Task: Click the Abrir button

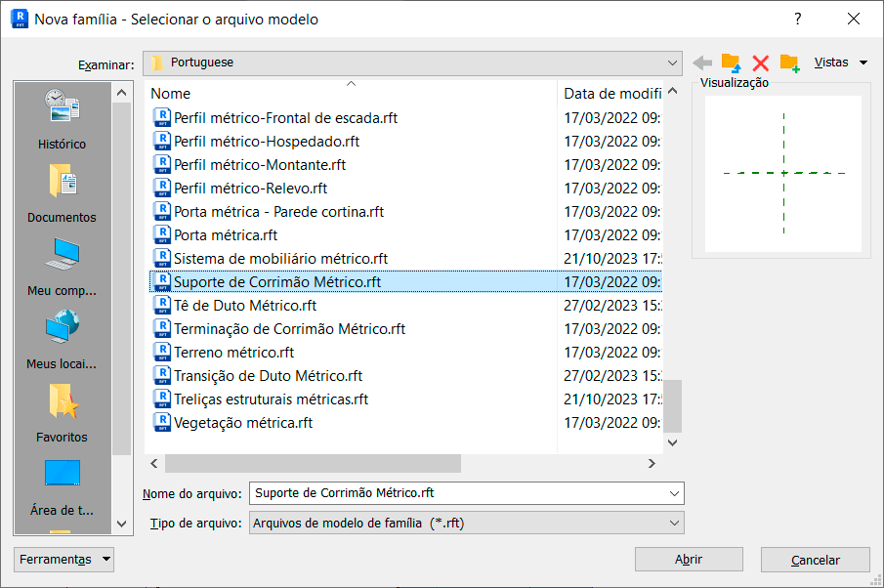Action: 689,559
